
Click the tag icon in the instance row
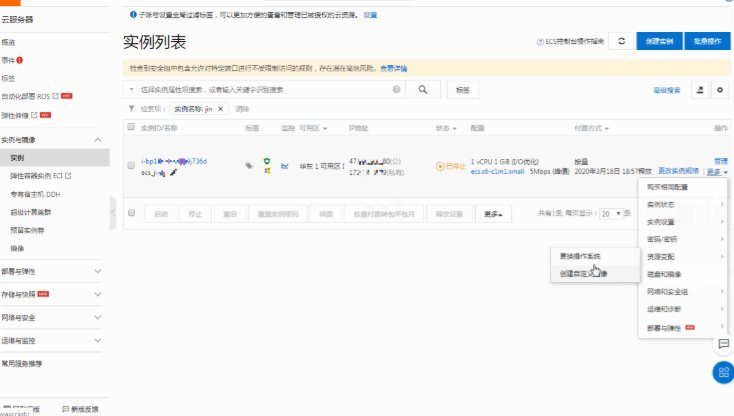[x=249, y=166]
